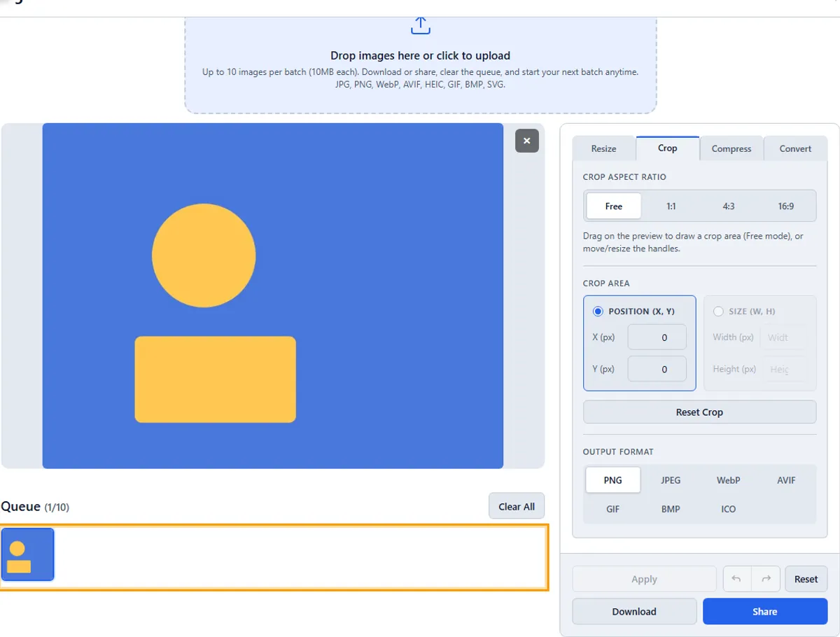Focus the Y (px) input field
Screen dimensions: 840x637
(x=657, y=369)
